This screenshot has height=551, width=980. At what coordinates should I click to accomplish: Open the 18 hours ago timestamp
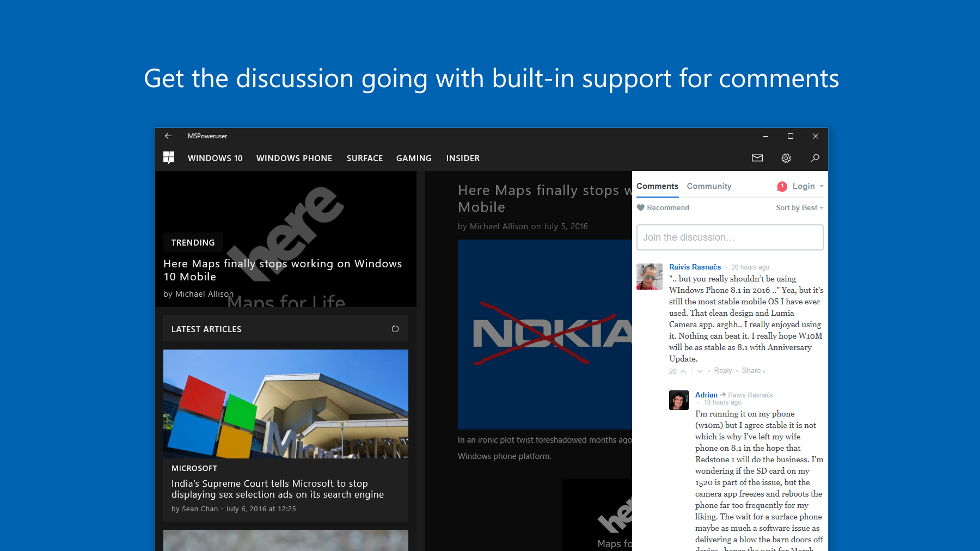[722, 402]
